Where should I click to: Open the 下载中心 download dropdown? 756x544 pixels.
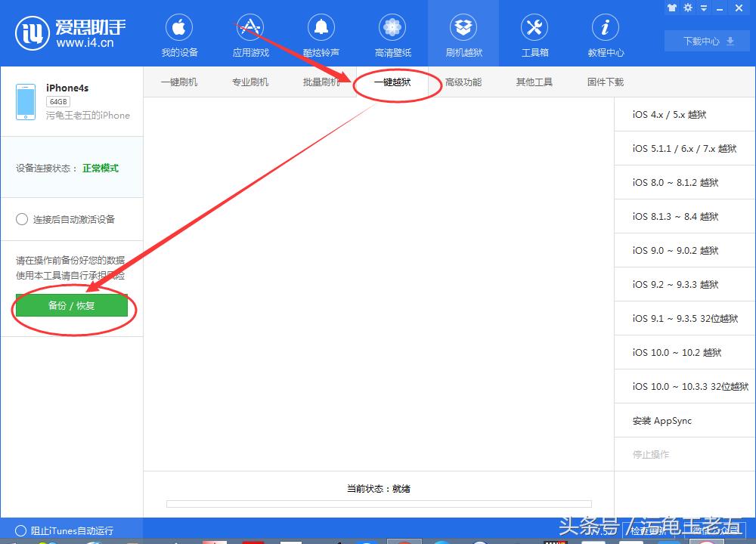point(706,42)
